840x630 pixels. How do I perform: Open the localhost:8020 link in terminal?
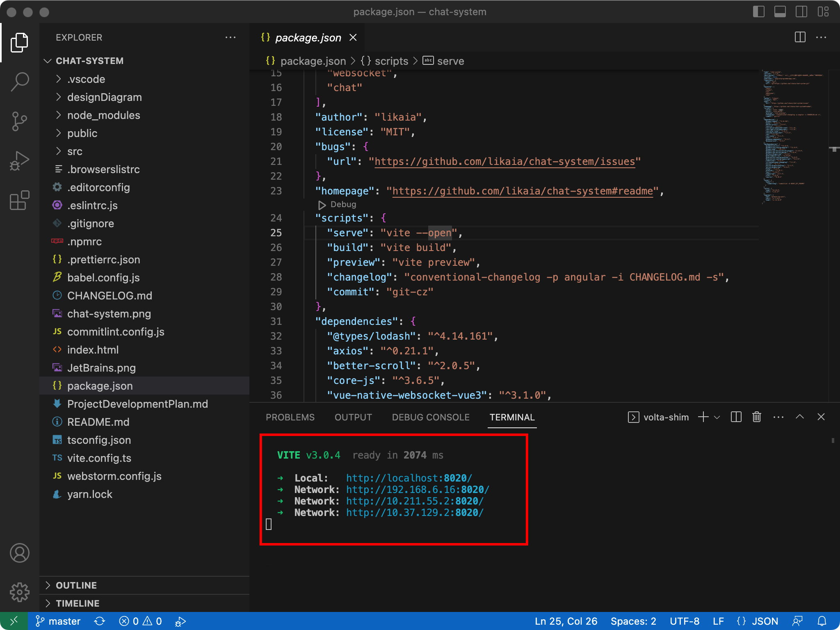point(409,478)
